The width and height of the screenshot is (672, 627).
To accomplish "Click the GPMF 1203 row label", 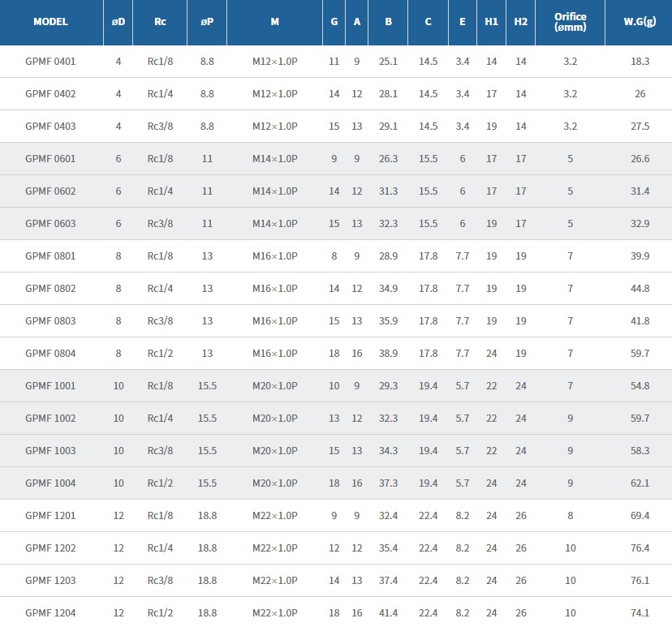I will point(50,581).
